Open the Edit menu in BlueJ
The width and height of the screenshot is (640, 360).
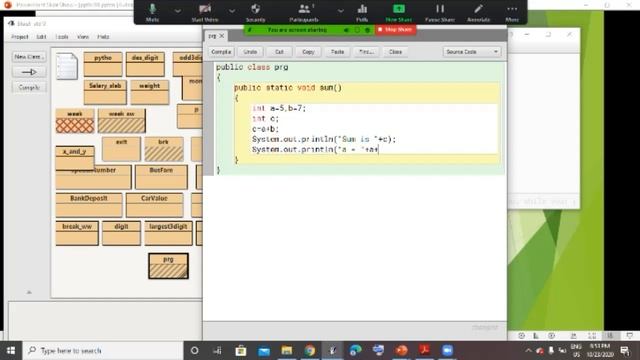(41, 37)
